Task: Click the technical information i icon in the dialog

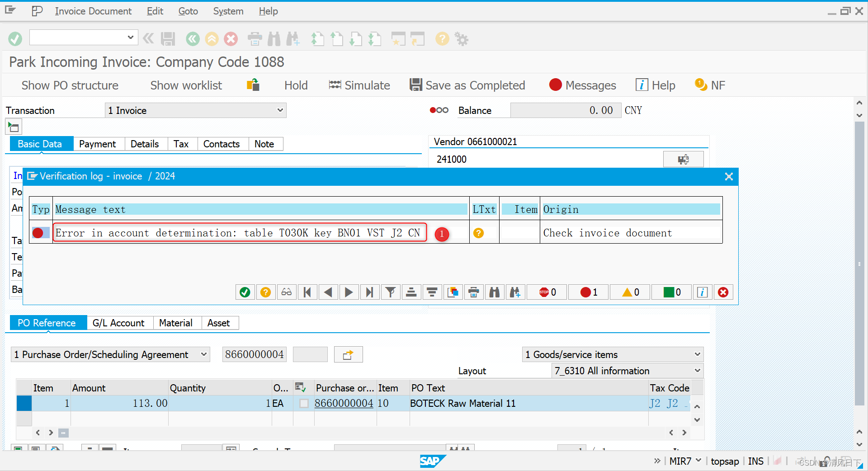Action: [x=702, y=292]
